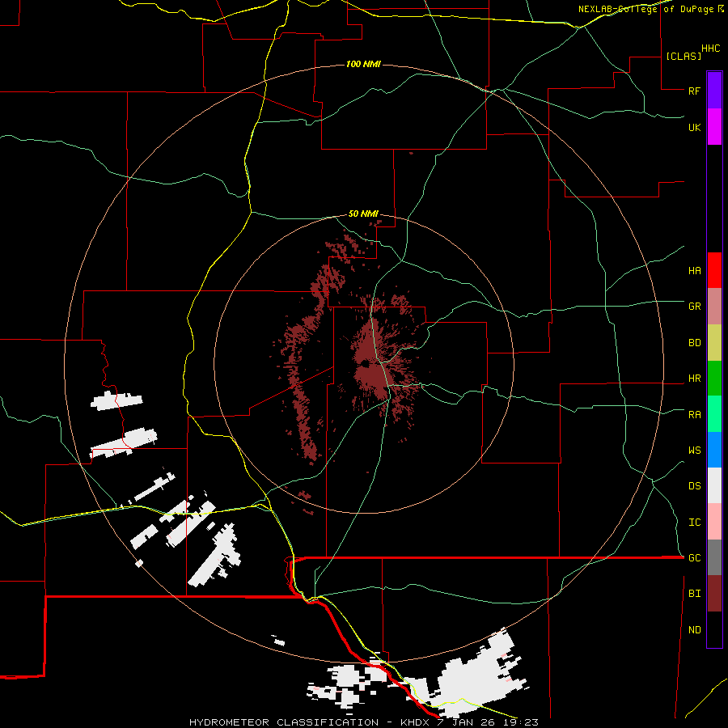Select the HA legend label
The width and height of the screenshot is (728, 728).
[x=694, y=270]
